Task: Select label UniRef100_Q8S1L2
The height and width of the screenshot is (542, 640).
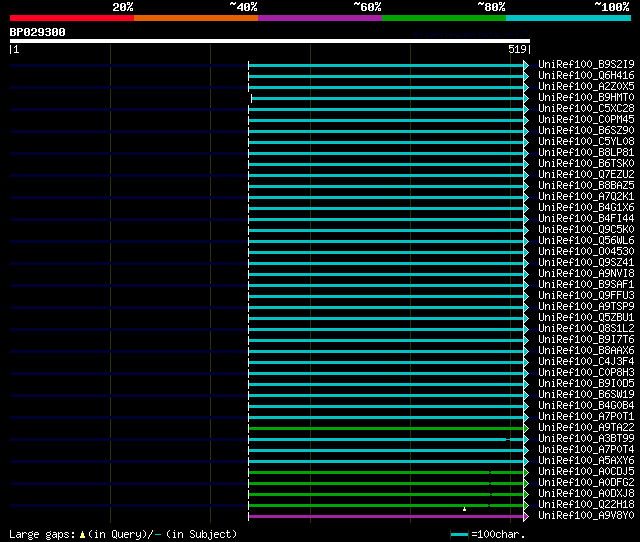Action: pos(586,329)
